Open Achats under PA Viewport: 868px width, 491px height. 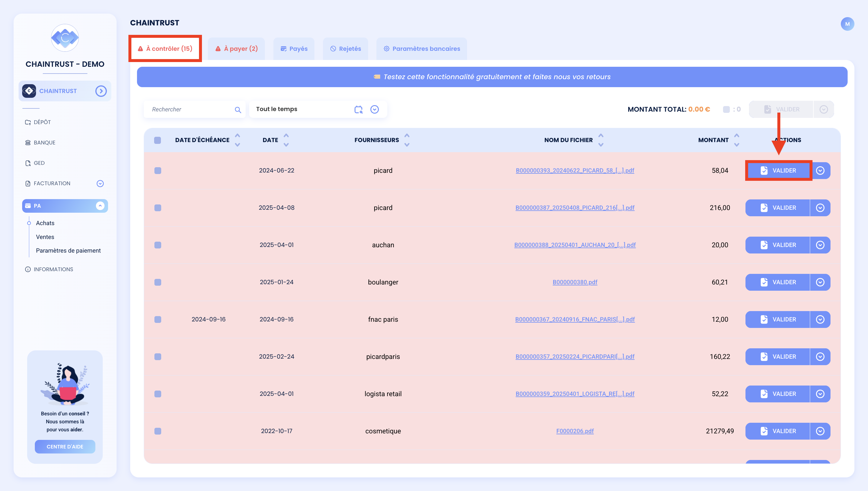(45, 223)
